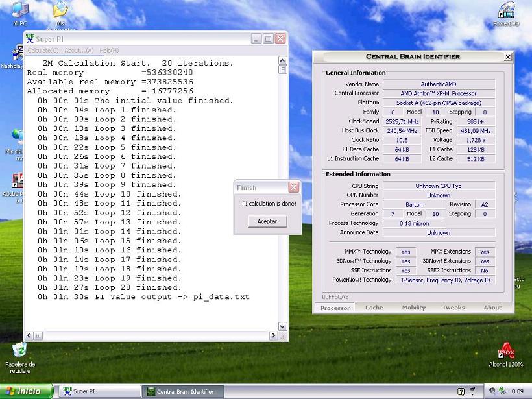Select the Tweaks tab
This screenshot has width=532, height=399.
point(453,308)
